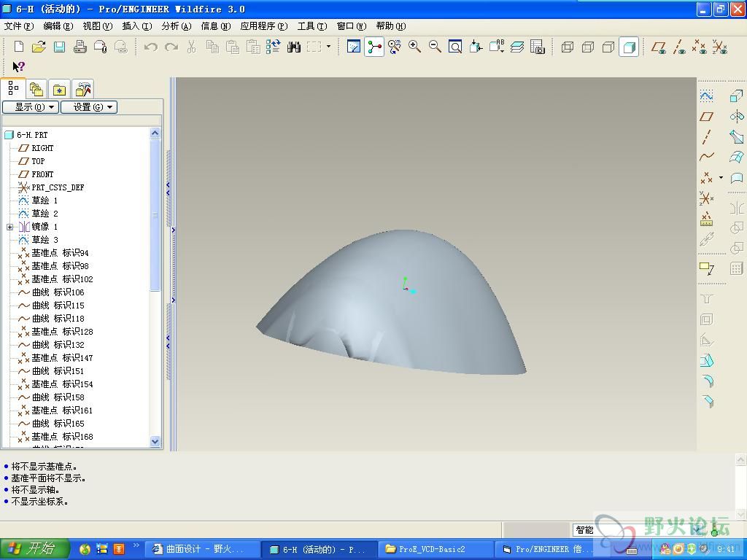The image size is (747, 560).
Task: Print the model using the printer icon
Action: (x=80, y=47)
